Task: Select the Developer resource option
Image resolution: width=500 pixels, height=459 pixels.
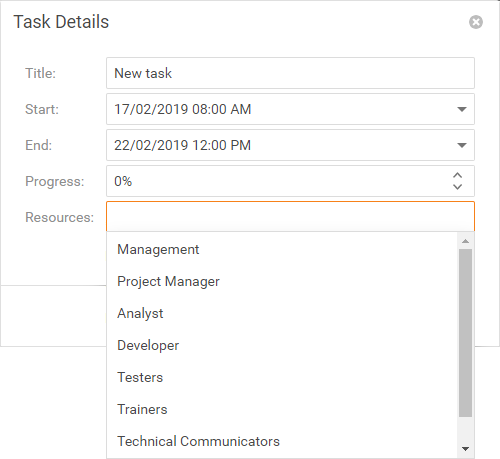Action: [282, 345]
